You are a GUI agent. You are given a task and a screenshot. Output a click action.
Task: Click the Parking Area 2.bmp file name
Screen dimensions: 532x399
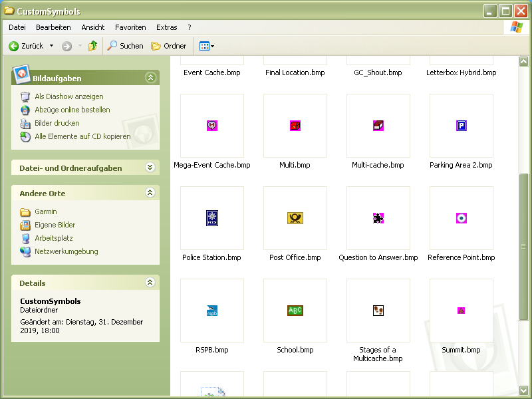click(x=461, y=165)
